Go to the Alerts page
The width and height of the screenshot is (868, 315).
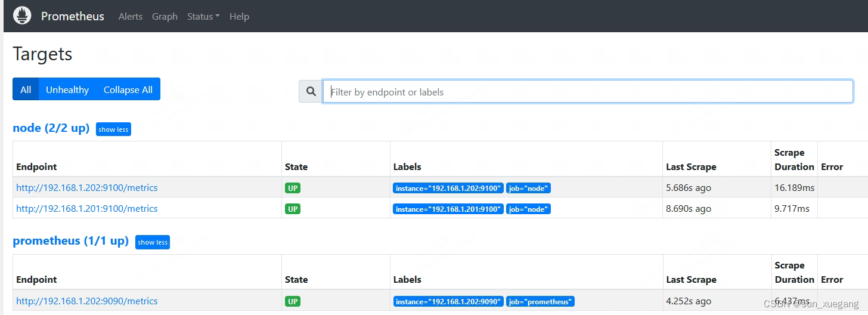pyautogui.click(x=131, y=16)
